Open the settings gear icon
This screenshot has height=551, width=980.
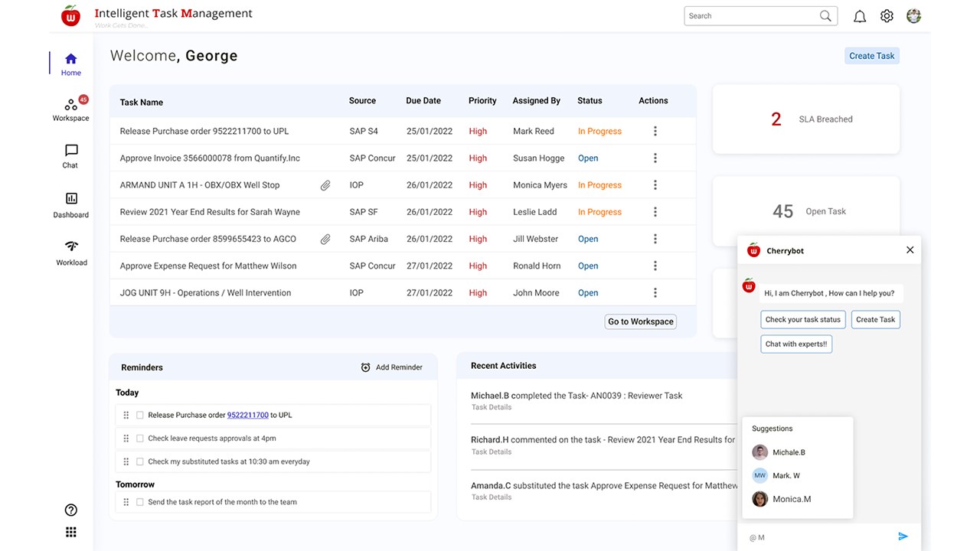point(887,16)
